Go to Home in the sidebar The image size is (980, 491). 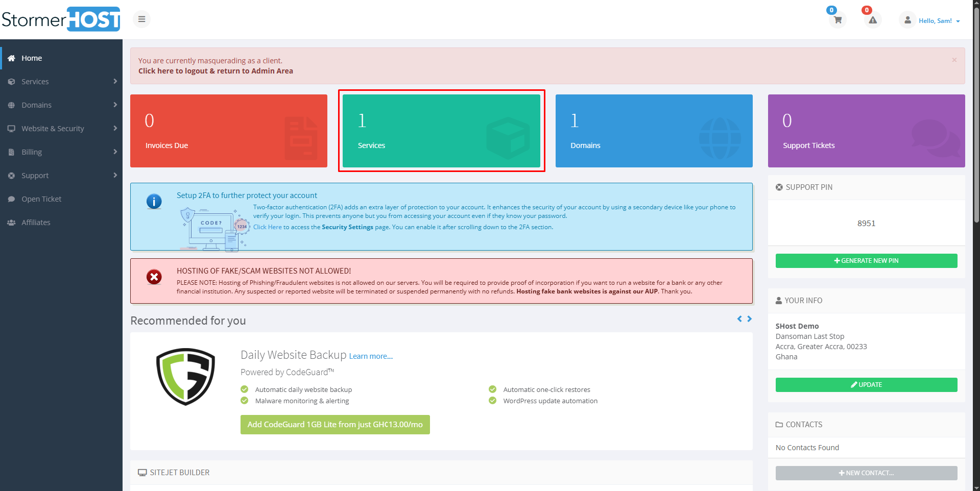click(61, 58)
